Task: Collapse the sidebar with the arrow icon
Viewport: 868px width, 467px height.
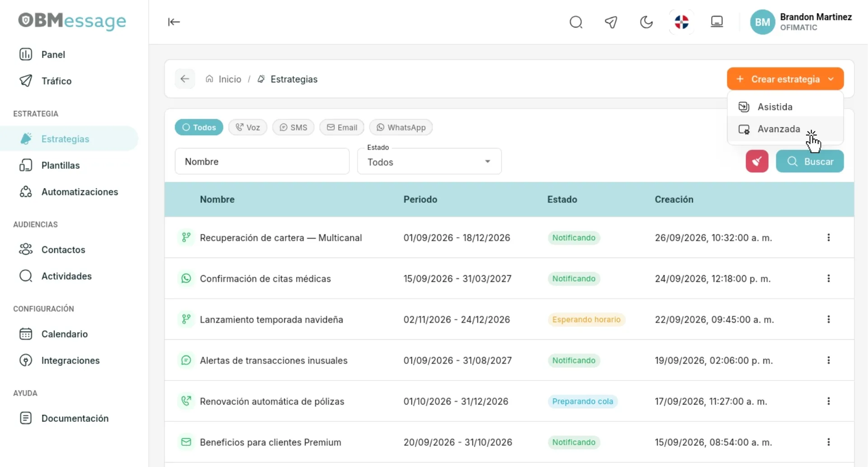Action: point(174,22)
